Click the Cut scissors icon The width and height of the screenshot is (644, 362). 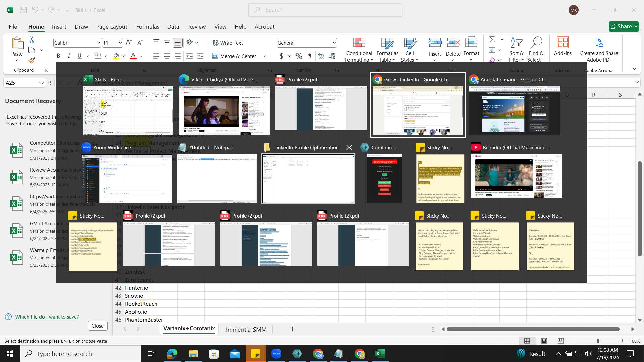[x=32, y=40]
